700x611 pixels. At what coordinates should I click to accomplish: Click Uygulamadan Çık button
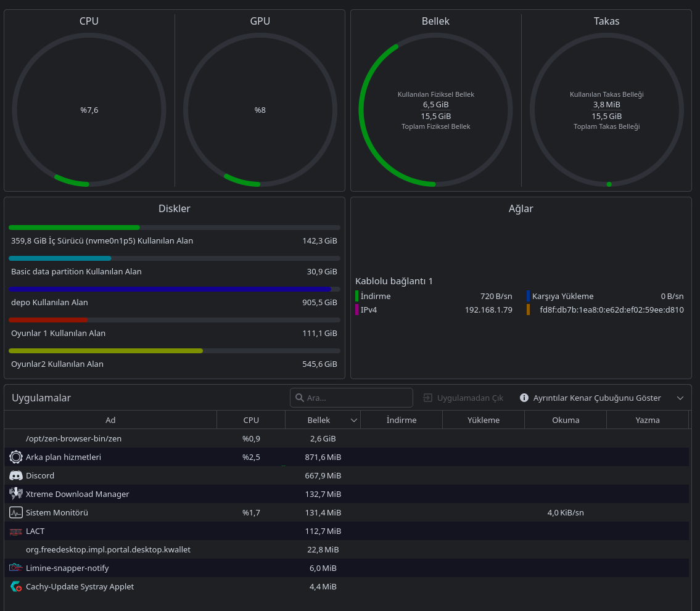coord(463,398)
